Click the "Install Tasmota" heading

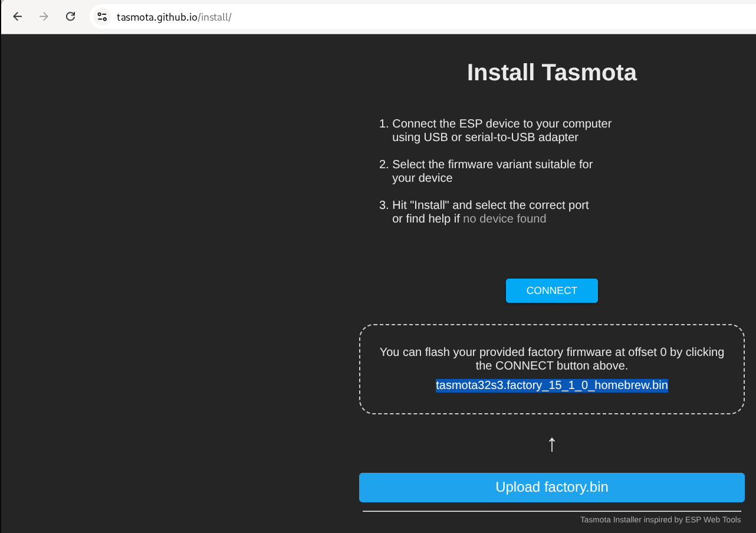click(551, 73)
